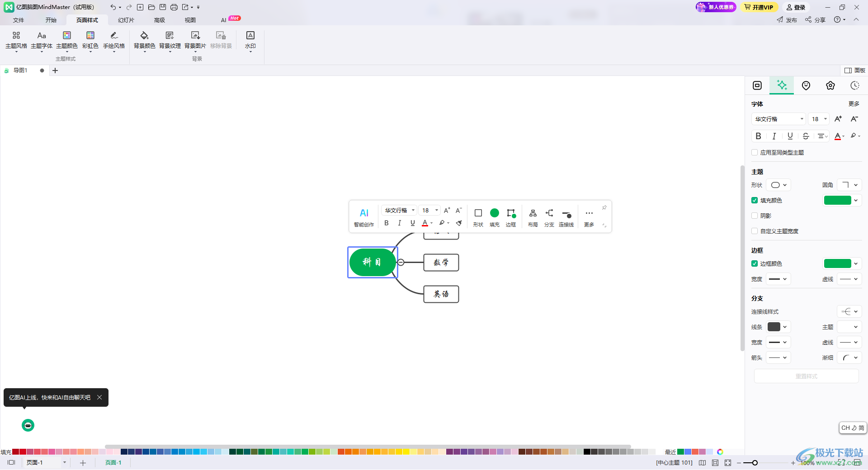Open font family dropdown 华文行楷 in right panel
868x470 pixels.
pos(779,119)
